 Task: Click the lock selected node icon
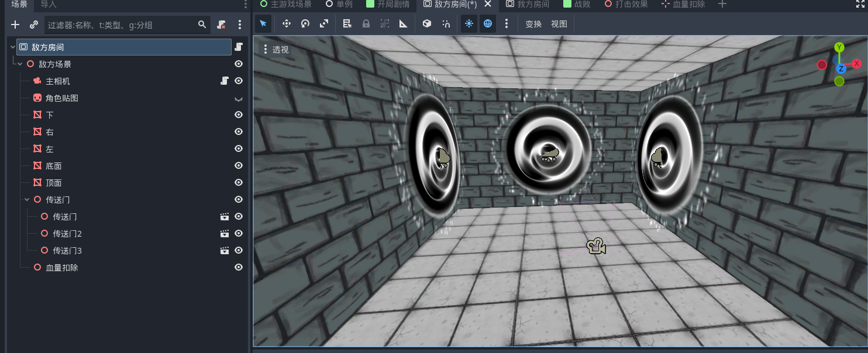[366, 24]
